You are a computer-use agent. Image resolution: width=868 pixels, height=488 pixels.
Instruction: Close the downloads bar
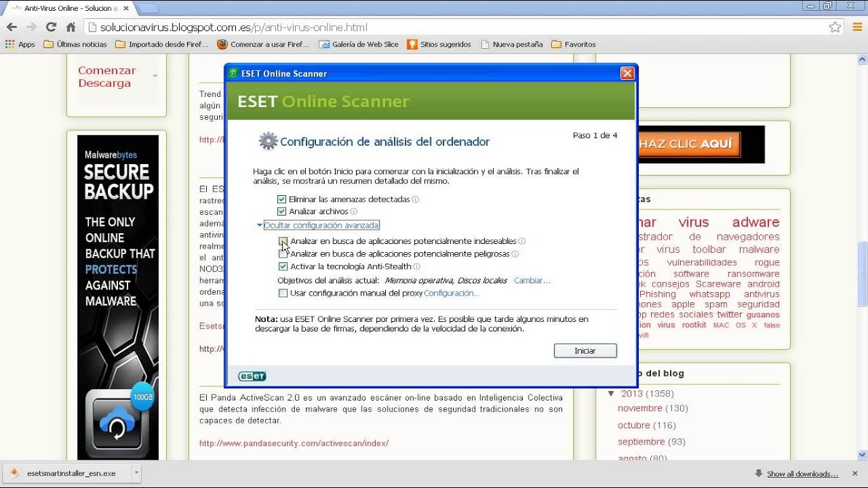(x=856, y=473)
